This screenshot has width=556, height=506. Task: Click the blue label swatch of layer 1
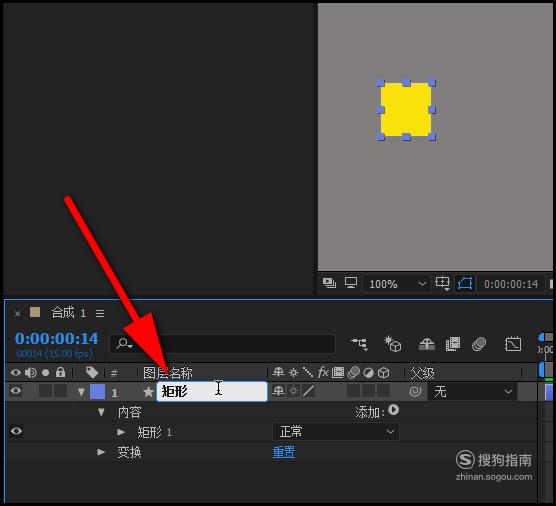[x=98, y=392]
